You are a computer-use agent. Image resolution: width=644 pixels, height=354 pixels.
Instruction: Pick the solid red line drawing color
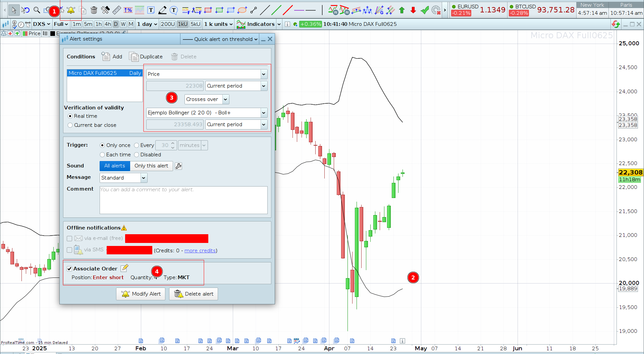[x=287, y=10]
